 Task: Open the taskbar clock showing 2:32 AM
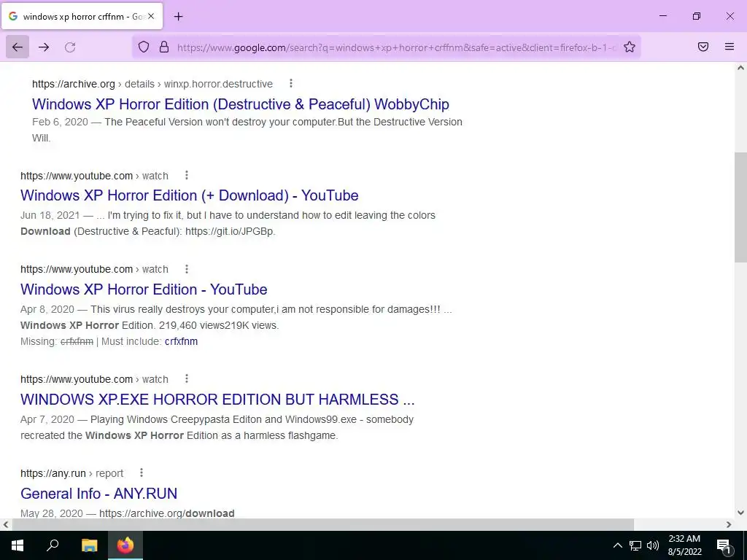pyautogui.click(x=684, y=545)
